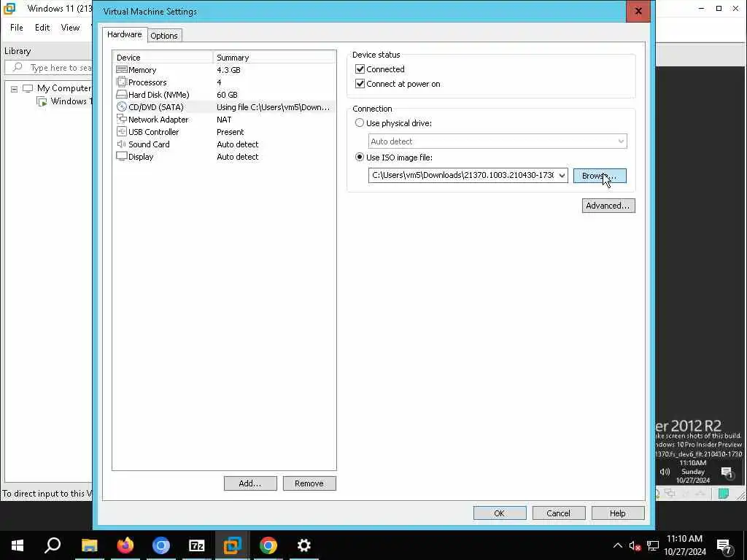
Task: Click the VMware Workstation title bar logo
Action: point(9,8)
